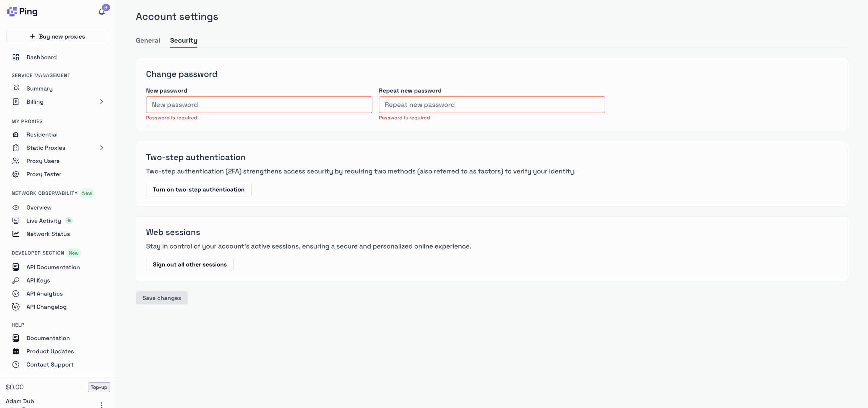
Task: Click the API Keys key icon
Action: pos(16,280)
